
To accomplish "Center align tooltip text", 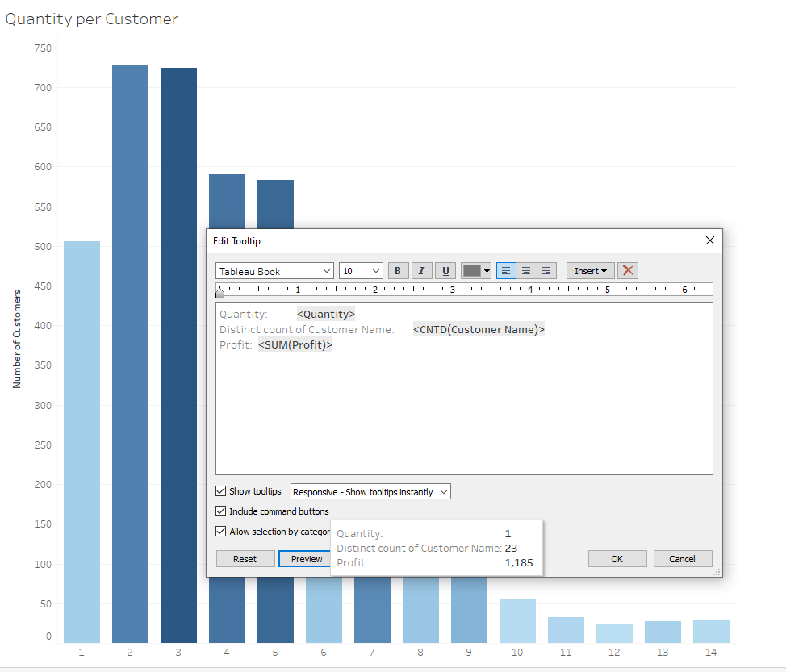I will click(526, 270).
